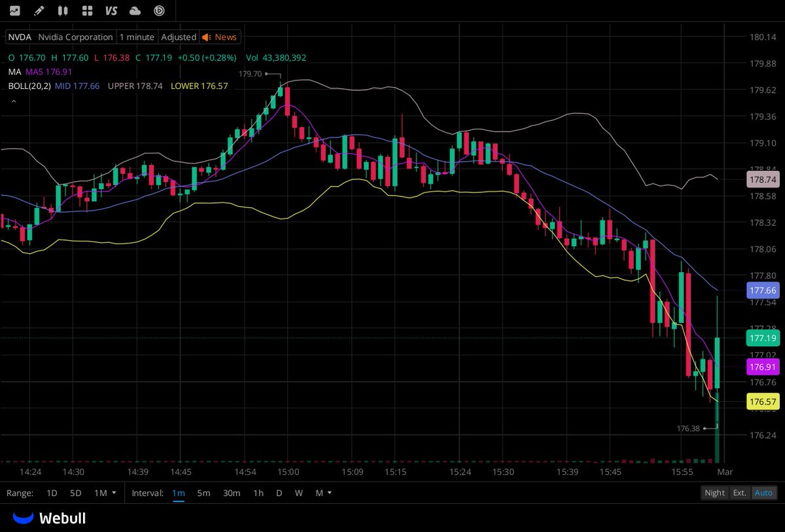
Task: Select the D daily interval
Action: click(279, 493)
